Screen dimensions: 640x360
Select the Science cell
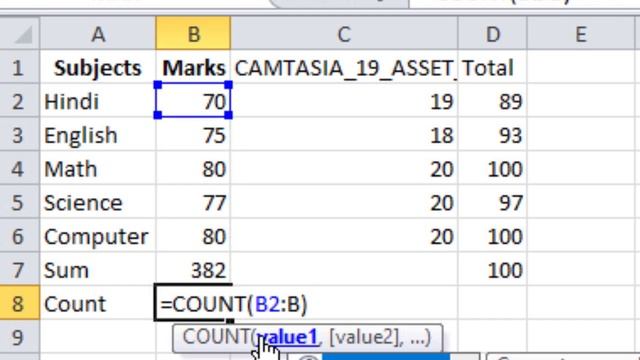pos(98,202)
